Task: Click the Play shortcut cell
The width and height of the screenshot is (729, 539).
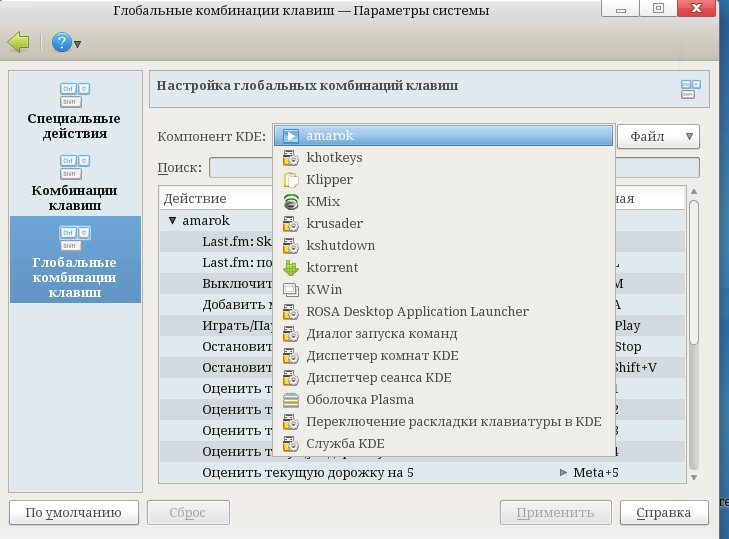Action: click(628, 326)
